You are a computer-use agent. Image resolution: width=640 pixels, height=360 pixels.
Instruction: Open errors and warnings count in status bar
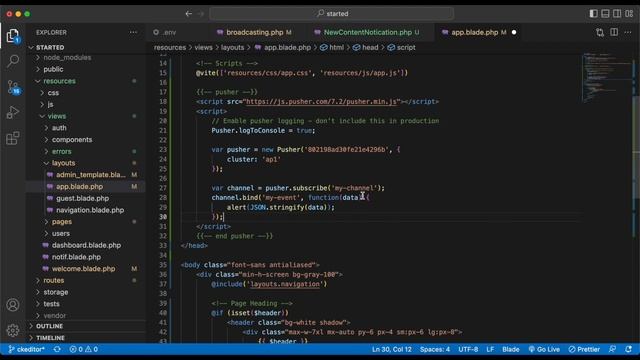[x=84, y=349]
